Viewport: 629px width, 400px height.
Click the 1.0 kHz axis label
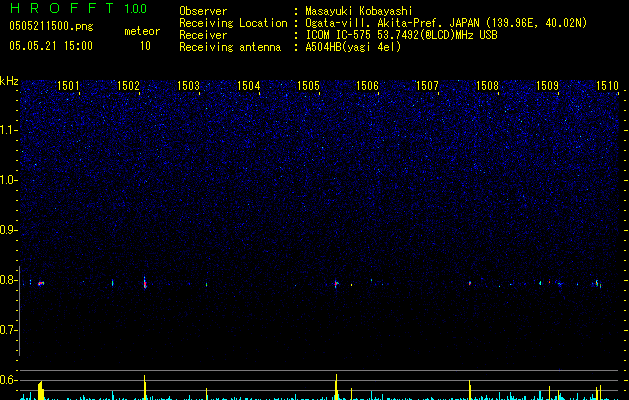[7, 180]
